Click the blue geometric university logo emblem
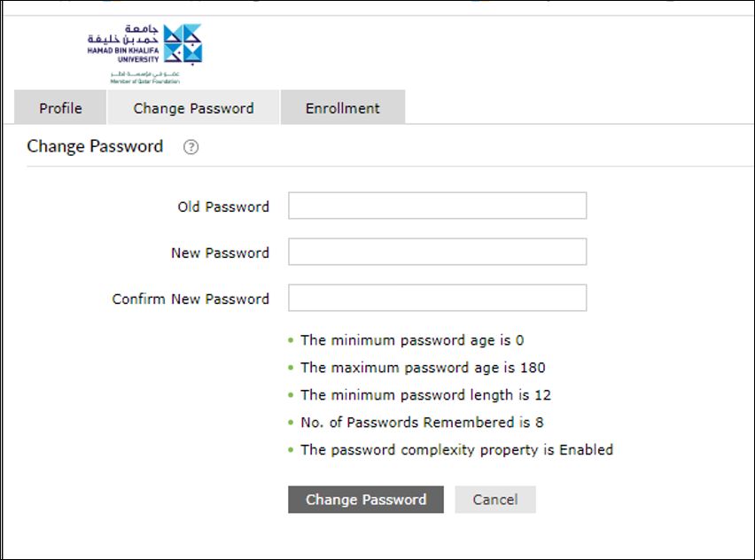This screenshot has height=560, width=755. point(183,43)
